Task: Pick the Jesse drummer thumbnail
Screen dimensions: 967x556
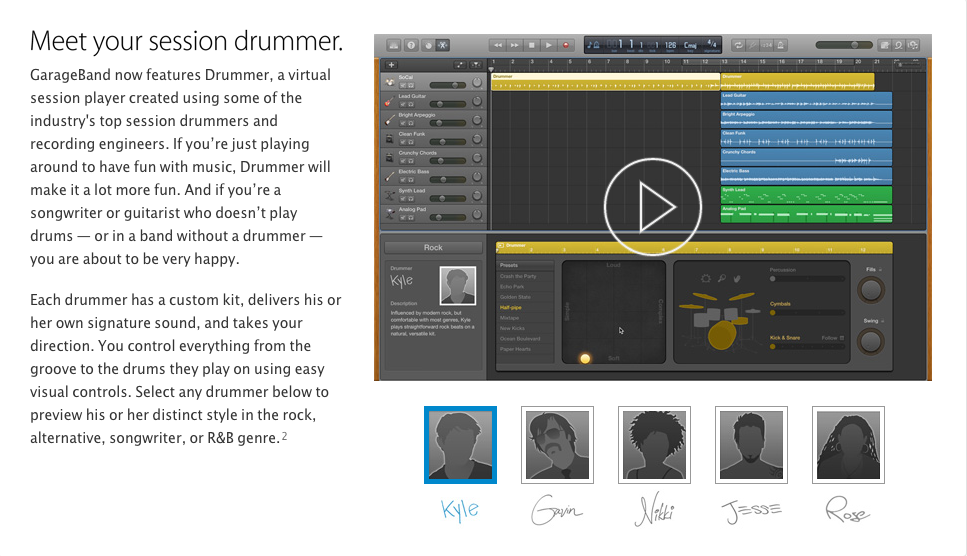Action: 751,446
